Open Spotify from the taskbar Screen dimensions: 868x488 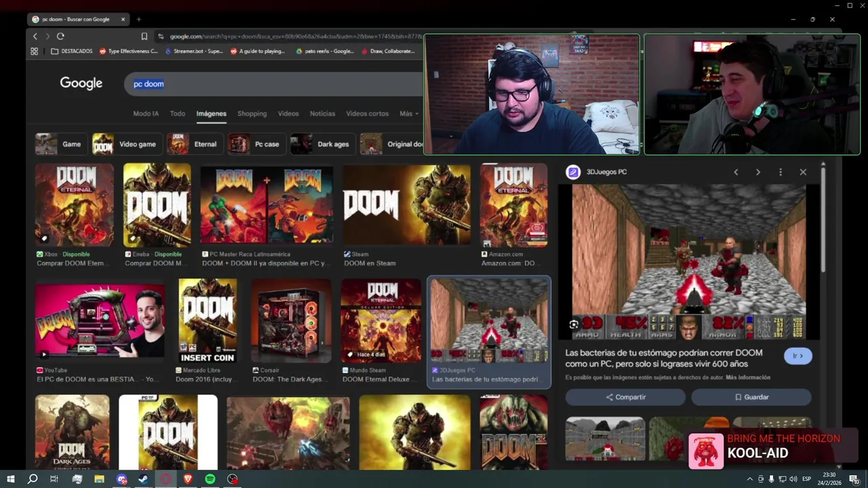210,479
